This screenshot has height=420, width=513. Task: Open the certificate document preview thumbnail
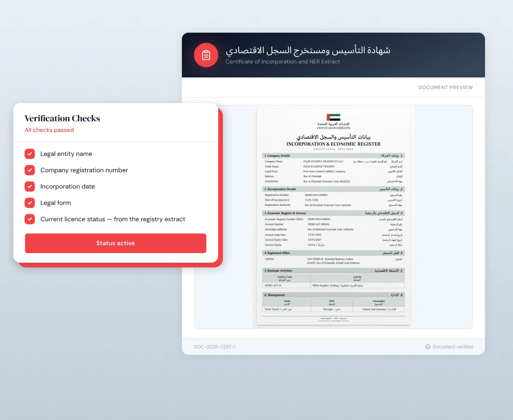pyautogui.click(x=333, y=217)
